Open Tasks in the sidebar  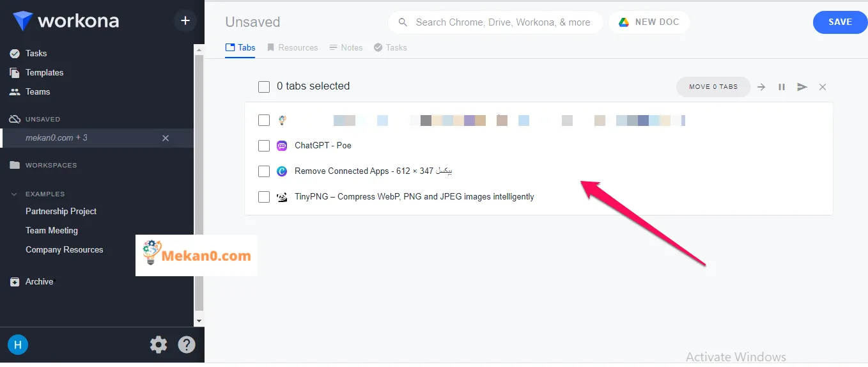pos(36,53)
